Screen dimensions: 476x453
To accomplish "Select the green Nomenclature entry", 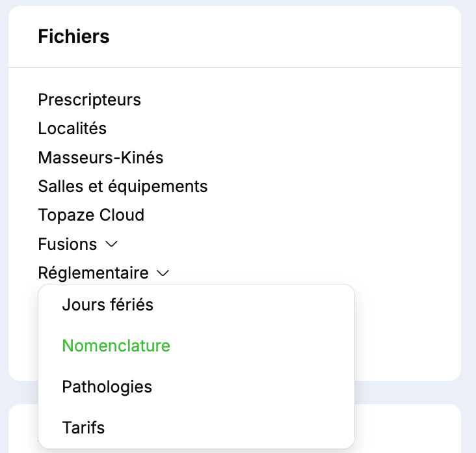I will [x=116, y=346].
